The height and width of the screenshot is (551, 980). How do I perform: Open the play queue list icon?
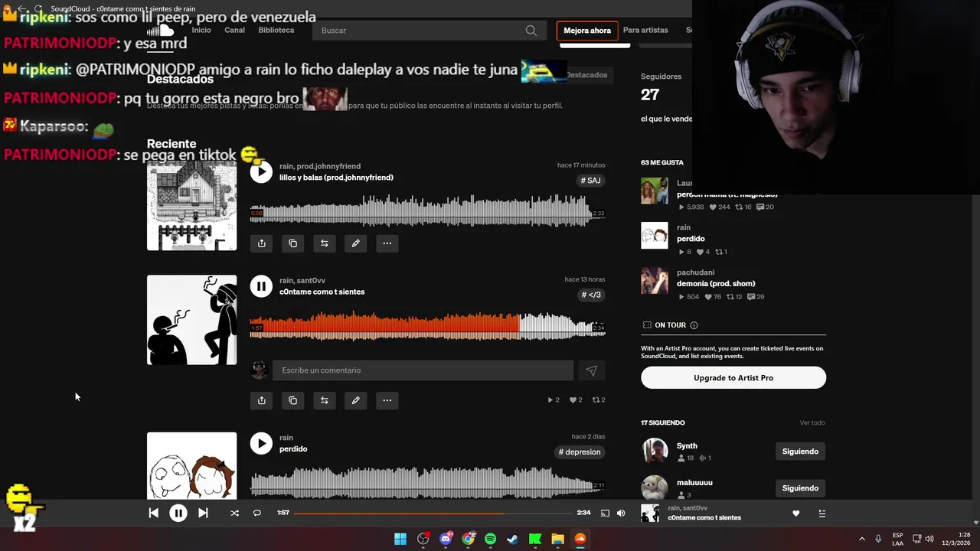coord(822,514)
